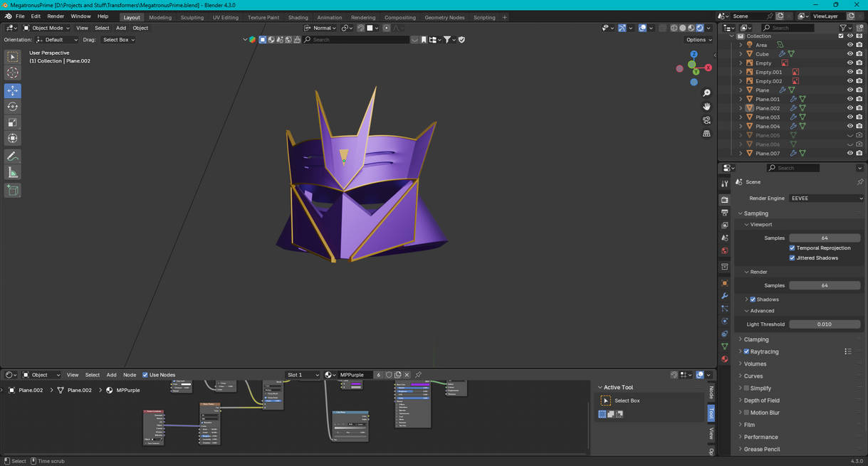Switch to wireframe viewport shading
This screenshot has height=466, width=868.
[x=674, y=28]
